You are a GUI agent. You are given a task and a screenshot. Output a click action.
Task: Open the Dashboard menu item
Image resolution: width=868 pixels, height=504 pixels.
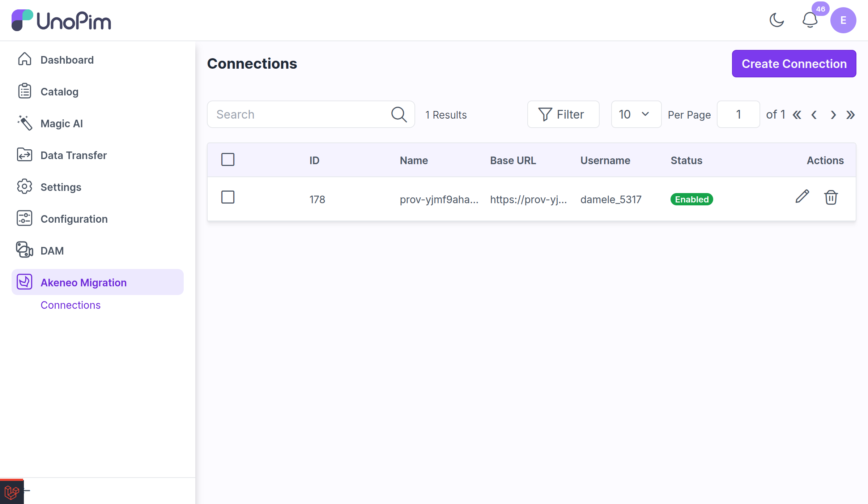pyautogui.click(x=98, y=60)
